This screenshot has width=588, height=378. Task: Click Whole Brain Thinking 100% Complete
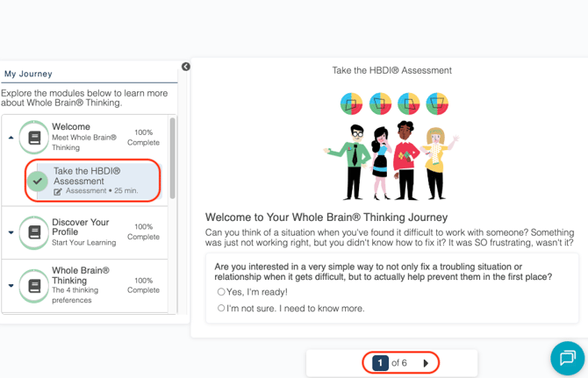point(143,285)
